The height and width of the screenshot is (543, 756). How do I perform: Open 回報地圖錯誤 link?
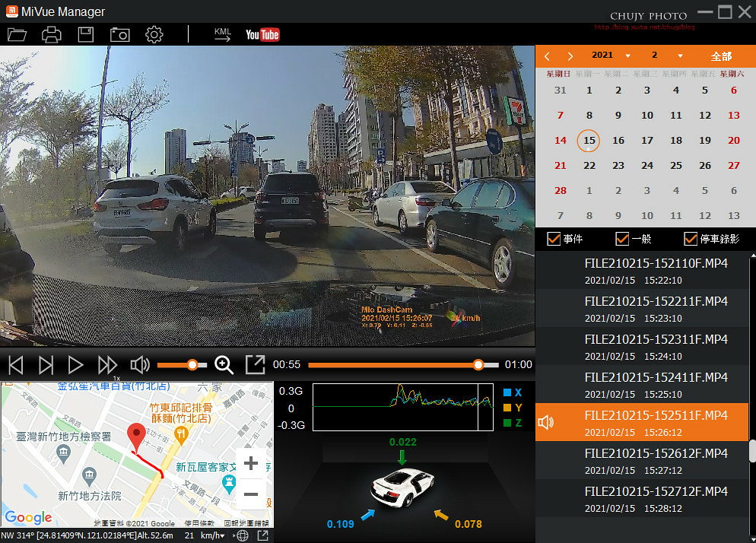point(246,523)
